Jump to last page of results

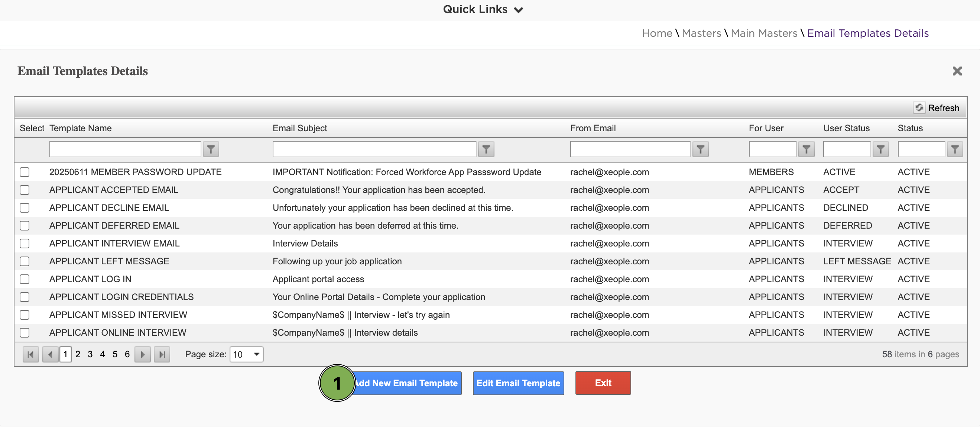[162, 354]
